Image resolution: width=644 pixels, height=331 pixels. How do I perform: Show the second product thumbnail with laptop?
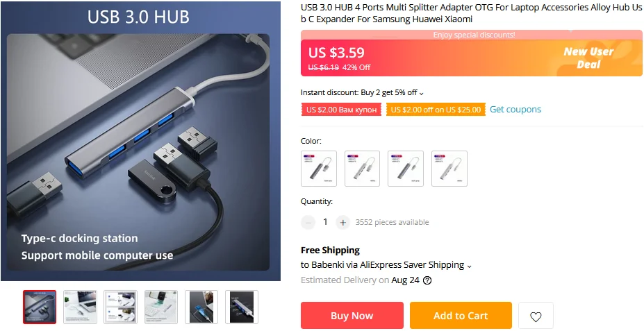tap(80, 307)
